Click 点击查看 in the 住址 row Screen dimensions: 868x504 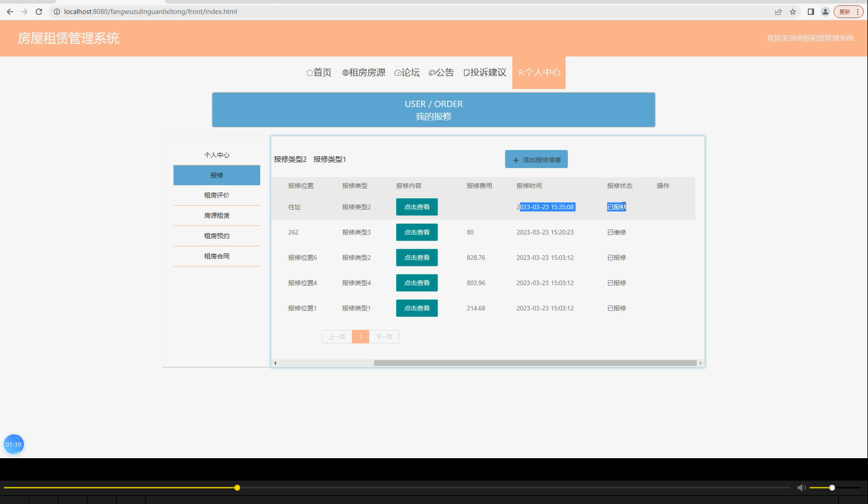[x=417, y=207]
